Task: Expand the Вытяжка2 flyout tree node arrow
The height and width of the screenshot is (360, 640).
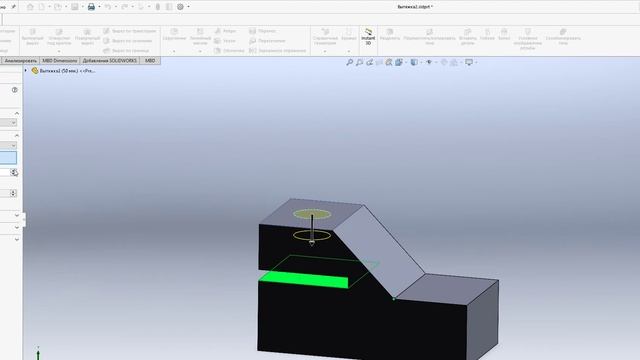Action: point(26,71)
